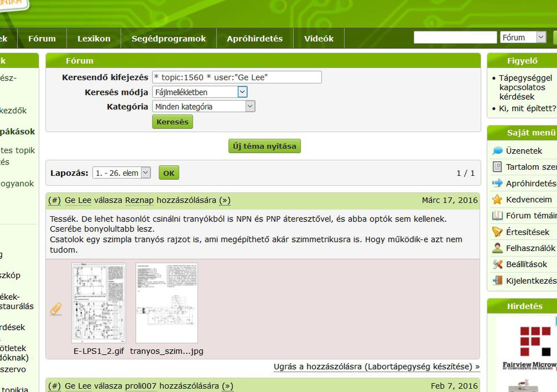Open the E-LPS1_2.gif attachment thumbnail
The width and height of the screenshot is (557, 392).
click(99, 303)
